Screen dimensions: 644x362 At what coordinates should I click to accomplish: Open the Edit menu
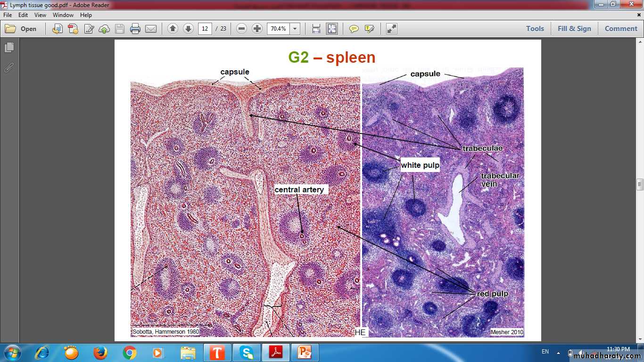click(23, 15)
